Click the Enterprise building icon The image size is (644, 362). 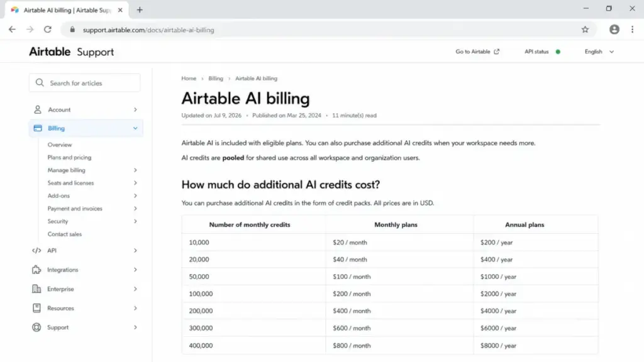[x=36, y=289]
